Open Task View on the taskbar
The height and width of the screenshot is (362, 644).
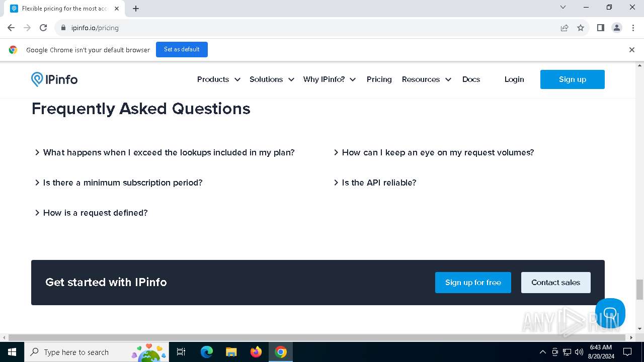pyautogui.click(x=181, y=352)
